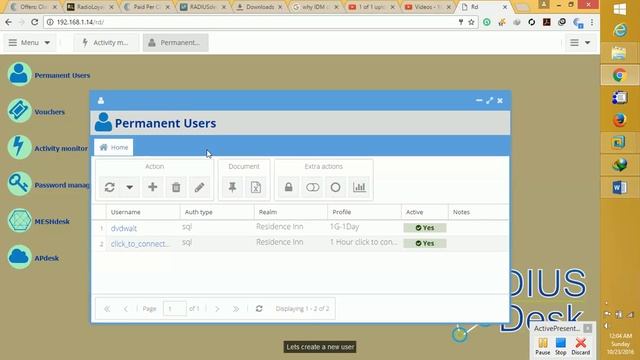Sort by Notes column header

point(478,212)
